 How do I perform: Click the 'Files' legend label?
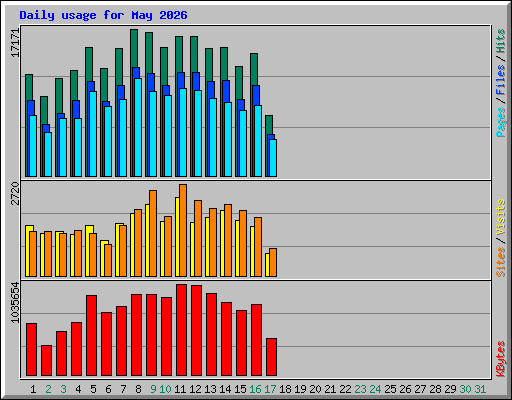point(501,80)
